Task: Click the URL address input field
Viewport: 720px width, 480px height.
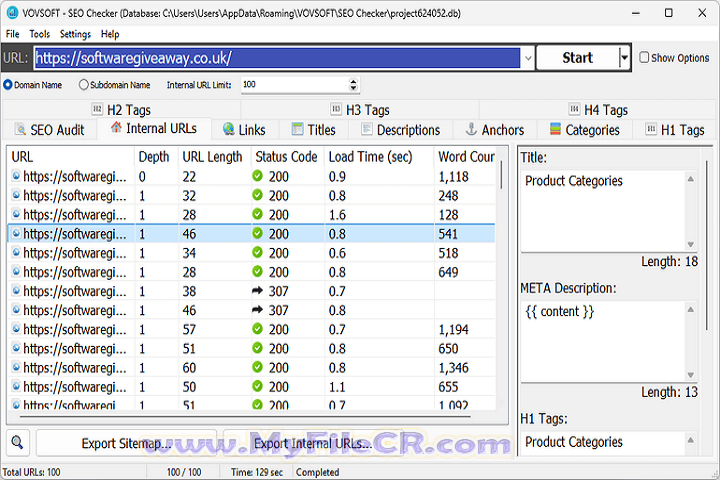Action: tap(277, 58)
